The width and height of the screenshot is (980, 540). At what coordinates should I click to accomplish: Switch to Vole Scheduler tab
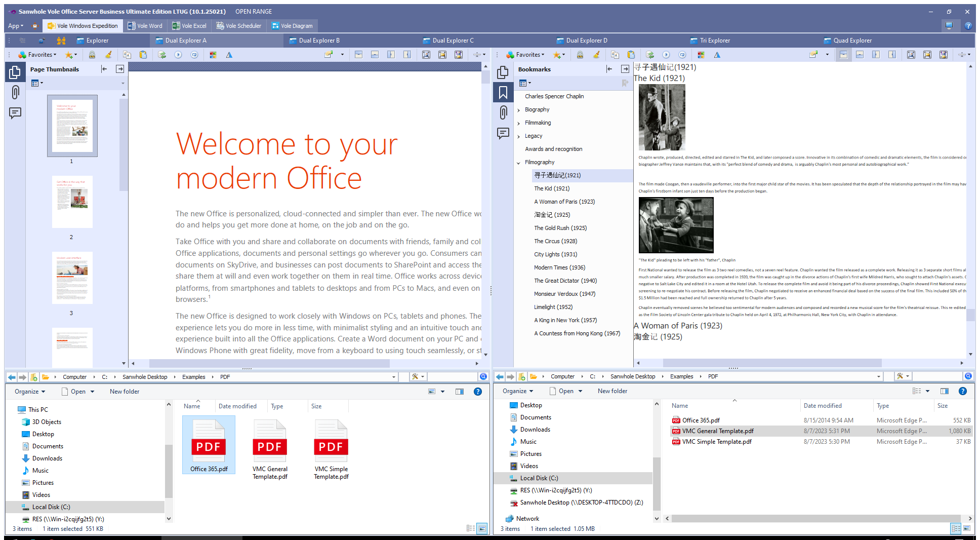[x=239, y=26]
